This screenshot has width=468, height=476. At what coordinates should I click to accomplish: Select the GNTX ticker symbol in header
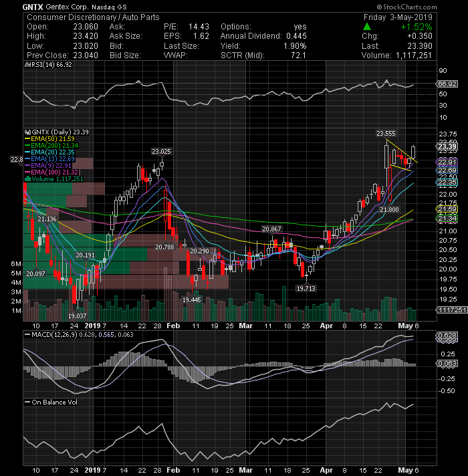(33, 7)
